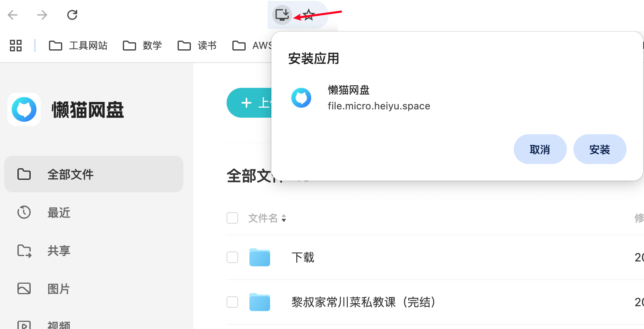Open the 黎叔家常川菜私教课（完结） folder
The height and width of the screenshot is (329, 644).
click(364, 302)
